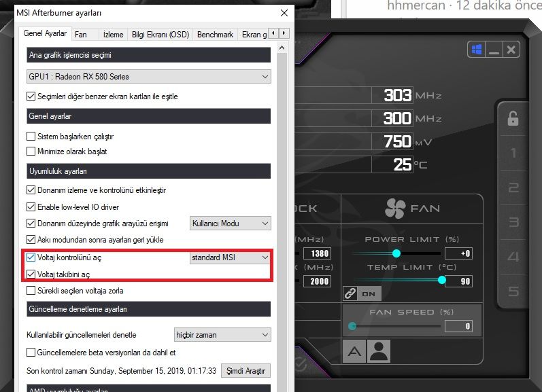542x392 pixels.
Task: Check Sürekli seçilen voltaja zorla
Action: 31,291
